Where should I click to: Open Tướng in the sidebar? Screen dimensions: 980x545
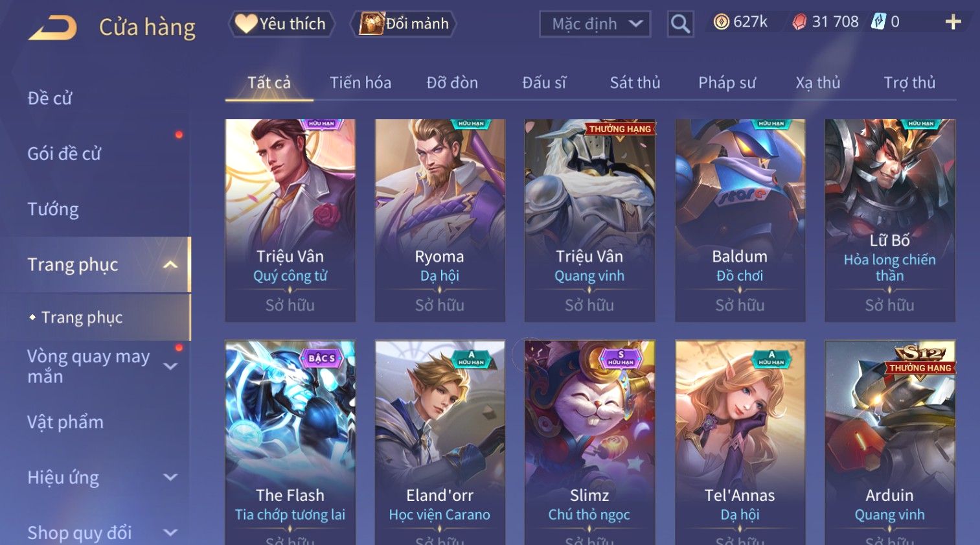click(53, 209)
